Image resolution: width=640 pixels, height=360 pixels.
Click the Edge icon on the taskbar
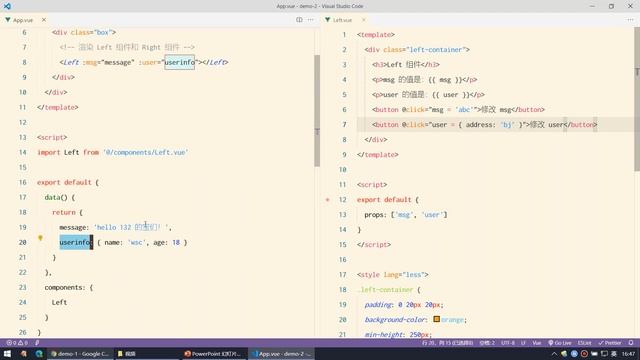point(39,354)
